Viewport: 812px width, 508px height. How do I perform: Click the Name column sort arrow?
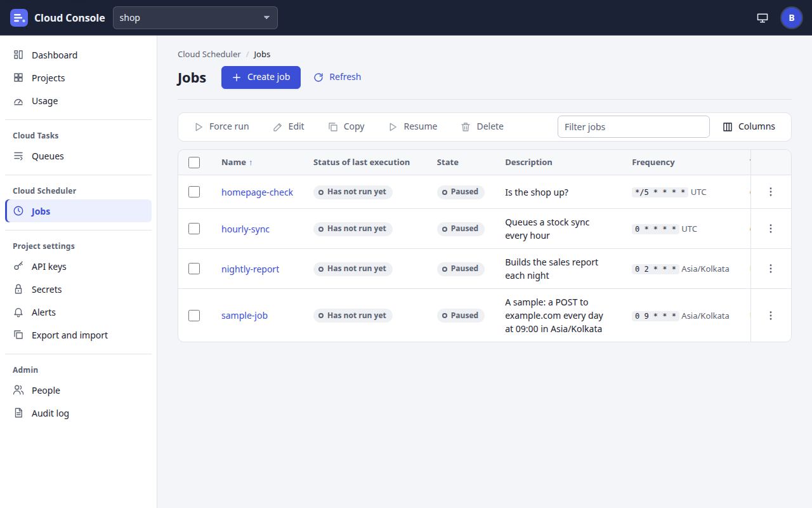click(251, 163)
